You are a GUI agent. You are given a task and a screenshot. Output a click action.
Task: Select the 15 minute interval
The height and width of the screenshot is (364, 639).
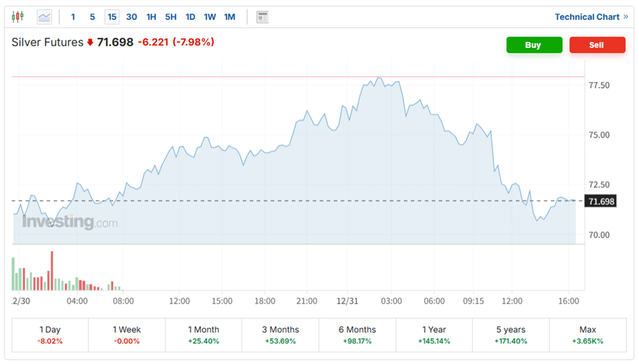click(112, 17)
